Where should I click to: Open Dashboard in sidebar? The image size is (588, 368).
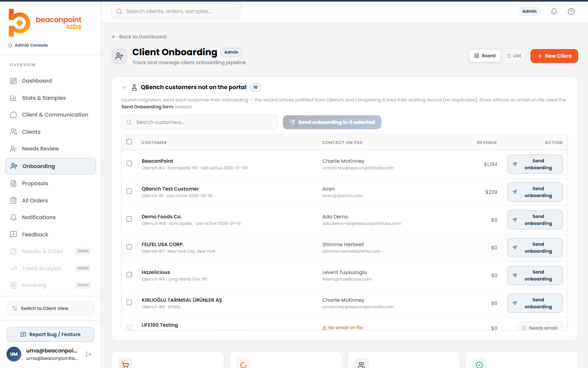[51, 81]
